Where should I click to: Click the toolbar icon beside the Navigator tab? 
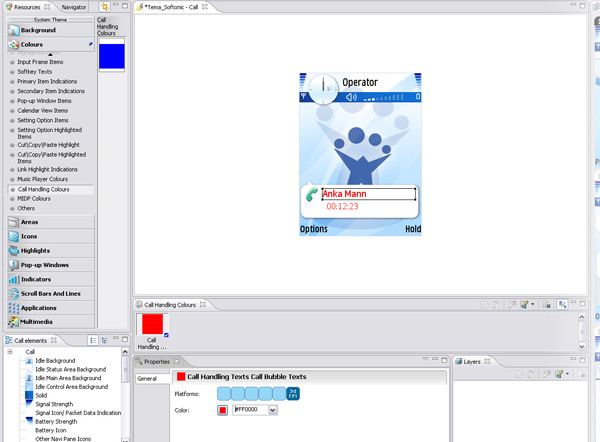coord(104,7)
